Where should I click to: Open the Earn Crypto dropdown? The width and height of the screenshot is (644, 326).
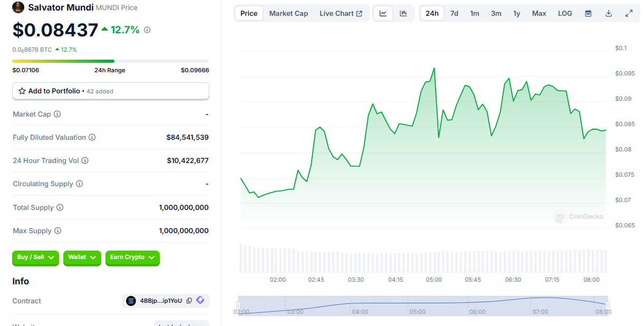click(x=132, y=257)
